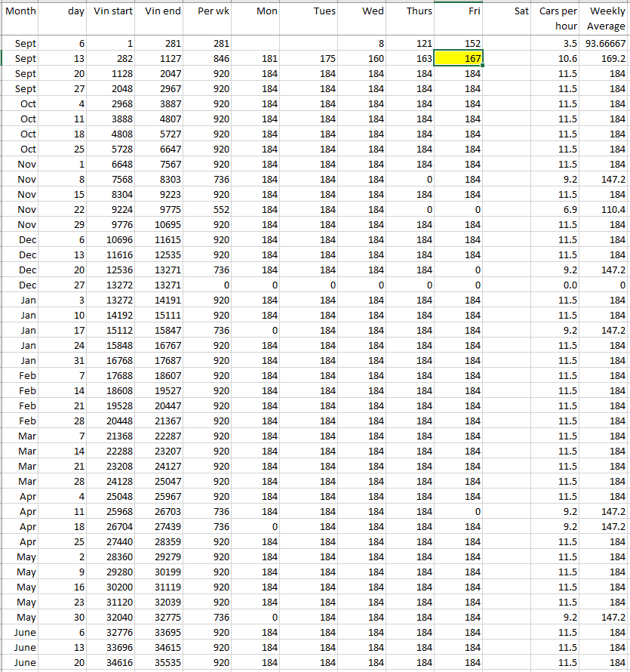The image size is (630, 672).
Task: Select the Weekly Average header cell
Action: click(605, 18)
